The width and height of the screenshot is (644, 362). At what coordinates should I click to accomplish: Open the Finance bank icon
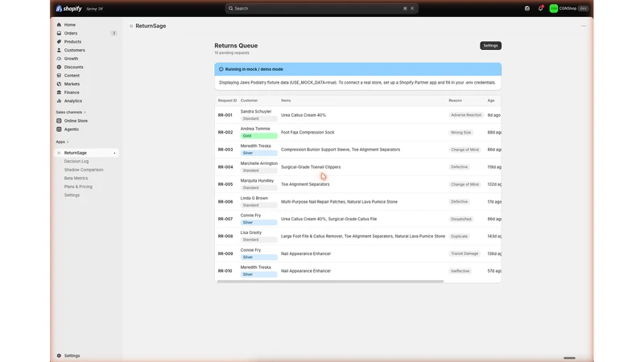(59, 93)
